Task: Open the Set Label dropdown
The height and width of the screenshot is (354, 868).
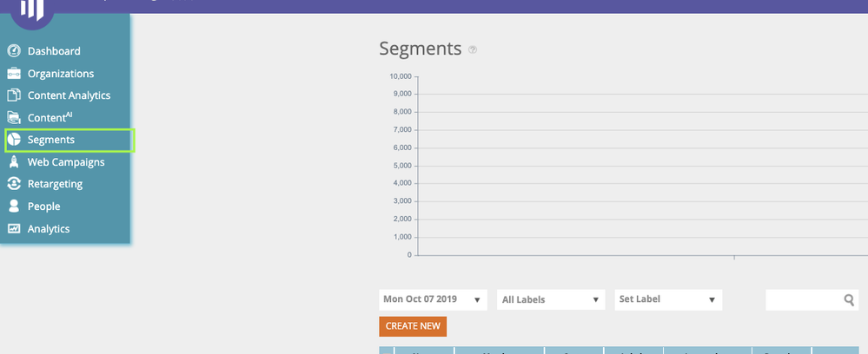Action: (x=668, y=299)
